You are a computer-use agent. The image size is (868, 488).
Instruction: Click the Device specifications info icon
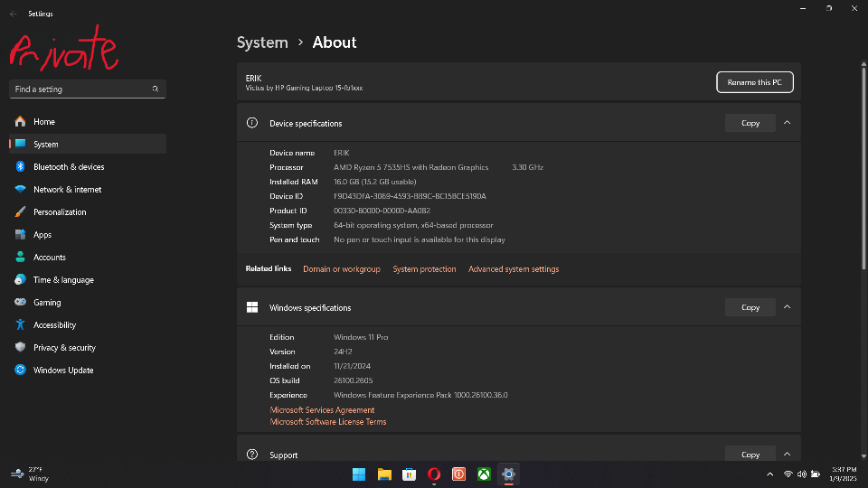point(252,123)
